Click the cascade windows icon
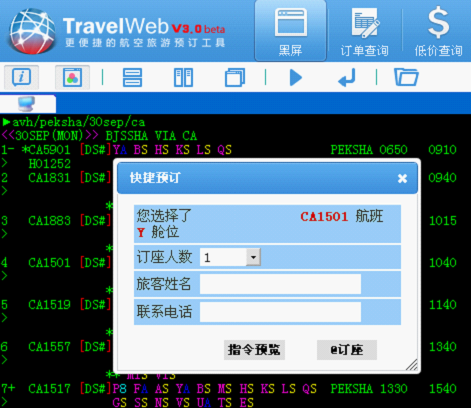471x408 pixels. 235,77
